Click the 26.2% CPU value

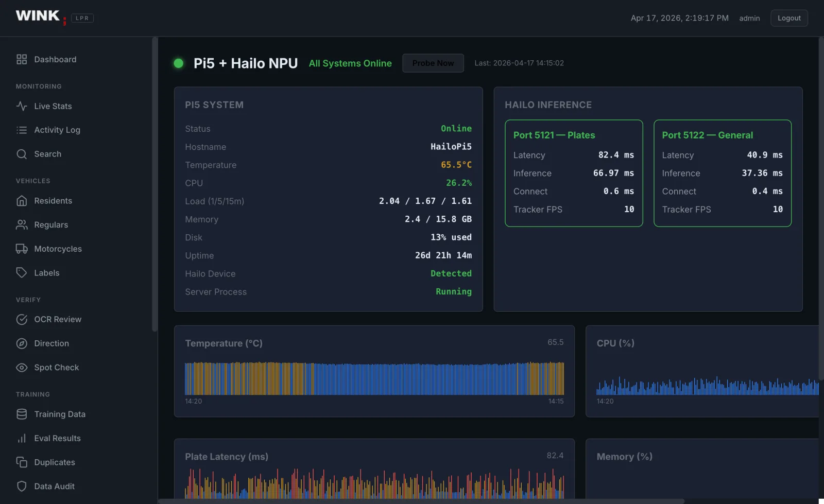pos(459,183)
